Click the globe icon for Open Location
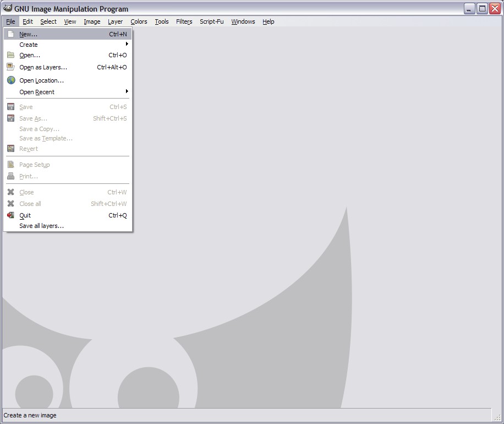 10,80
